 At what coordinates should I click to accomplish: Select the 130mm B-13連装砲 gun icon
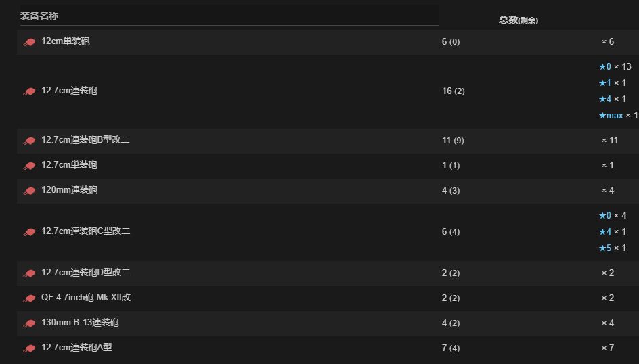pyautogui.click(x=29, y=323)
